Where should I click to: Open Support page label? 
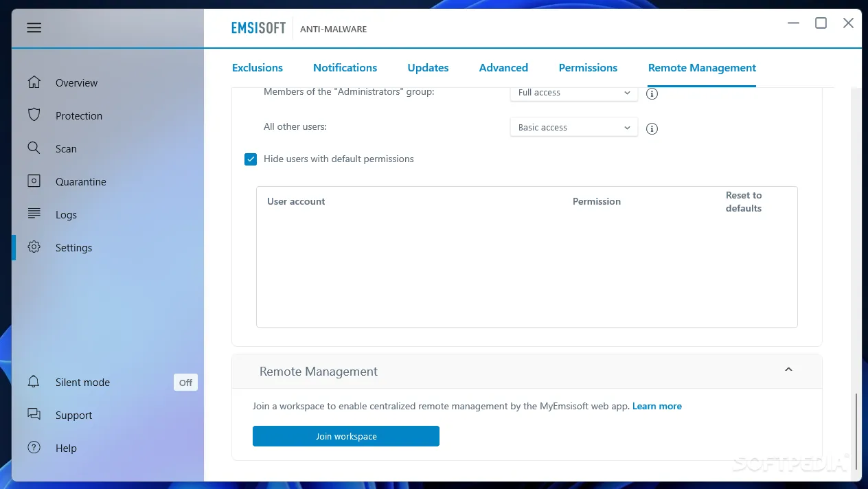(x=73, y=415)
